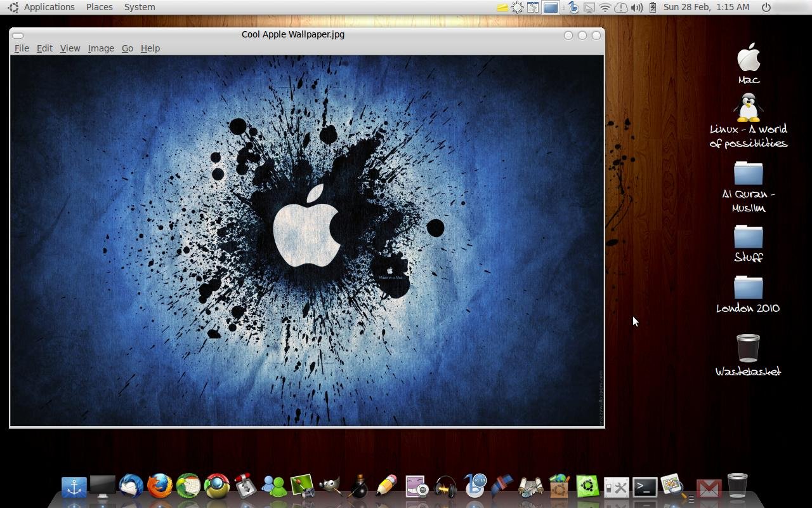Launch the headphones audio player dock icon

point(445,487)
